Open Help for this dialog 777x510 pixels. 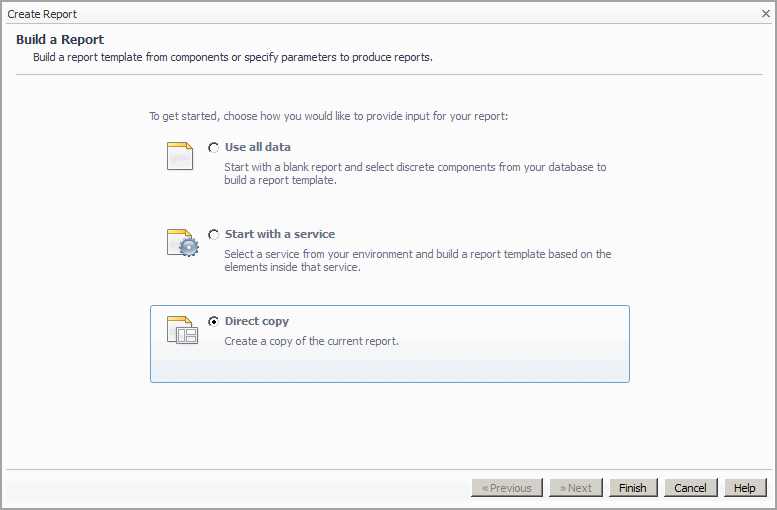(745, 488)
